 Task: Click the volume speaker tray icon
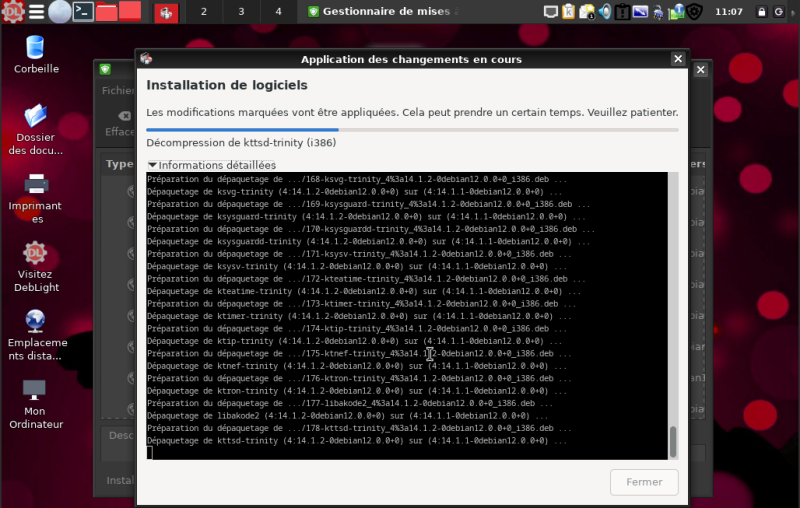(605, 12)
